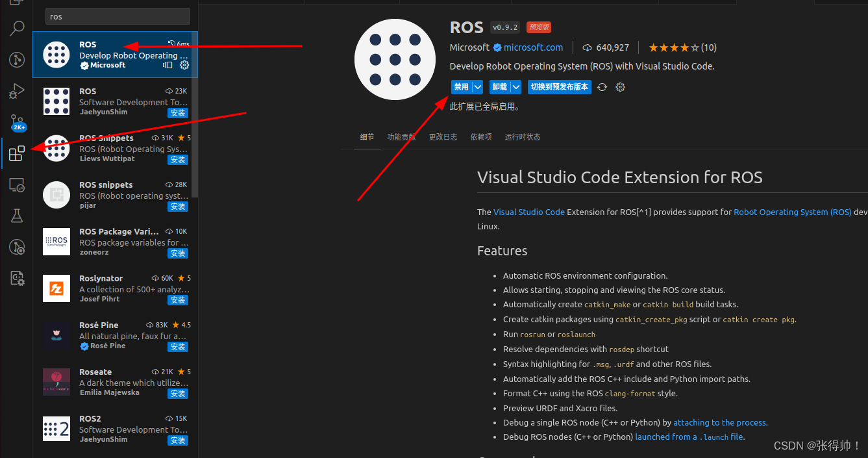Open the Search view in the activity bar
Screen dimensions: 868x458
(16, 28)
